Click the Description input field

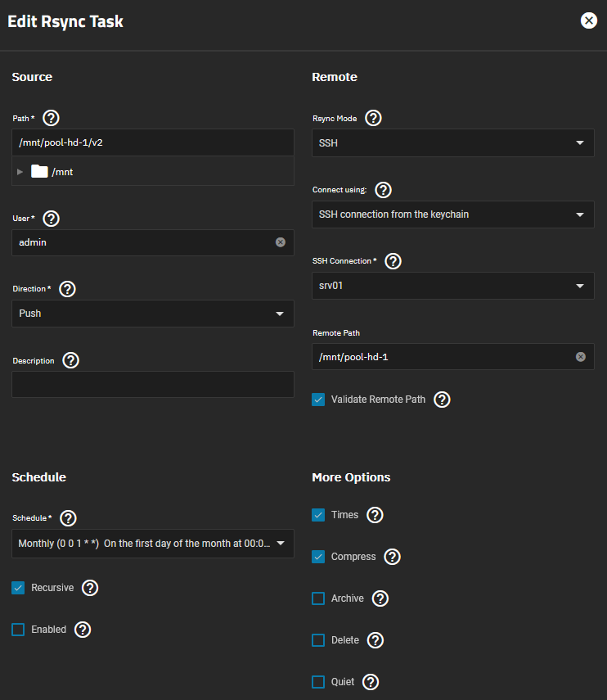[152, 385]
